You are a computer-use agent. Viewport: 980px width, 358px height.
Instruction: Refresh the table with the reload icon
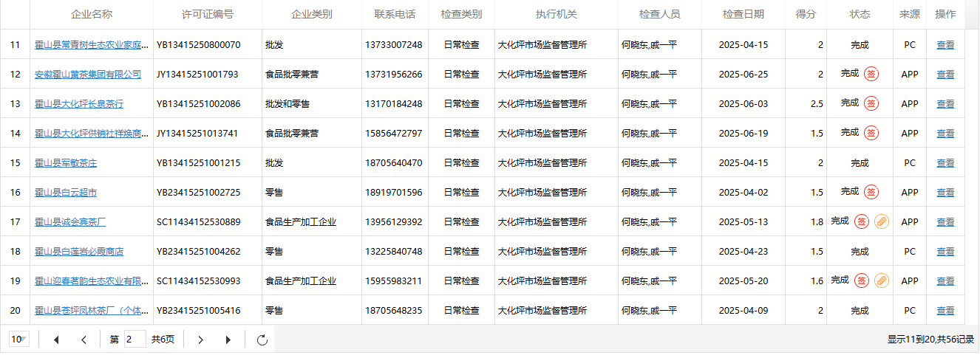[x=262, y=340]
